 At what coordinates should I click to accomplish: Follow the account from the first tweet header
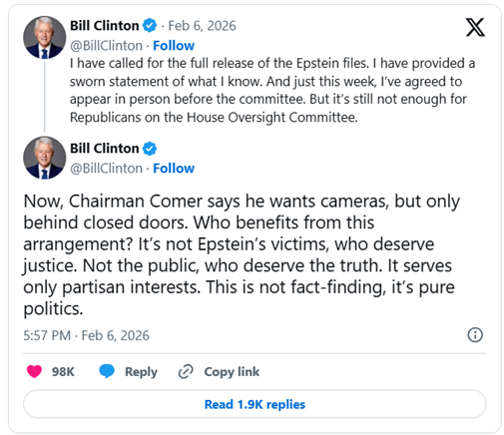pyautogui.click(x=174, y=46)
